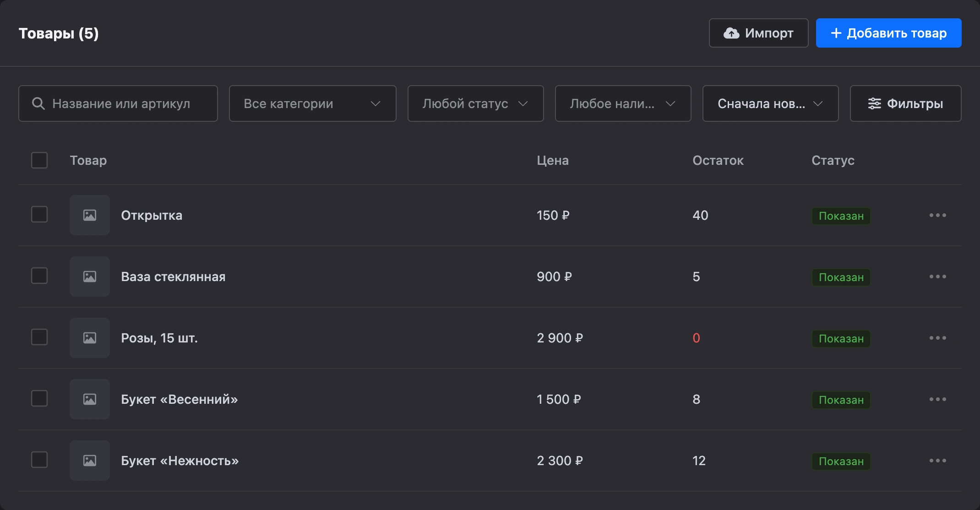Click the Импорт cloud upload button
Screen dimensions: 980x510
coord(758,33)
